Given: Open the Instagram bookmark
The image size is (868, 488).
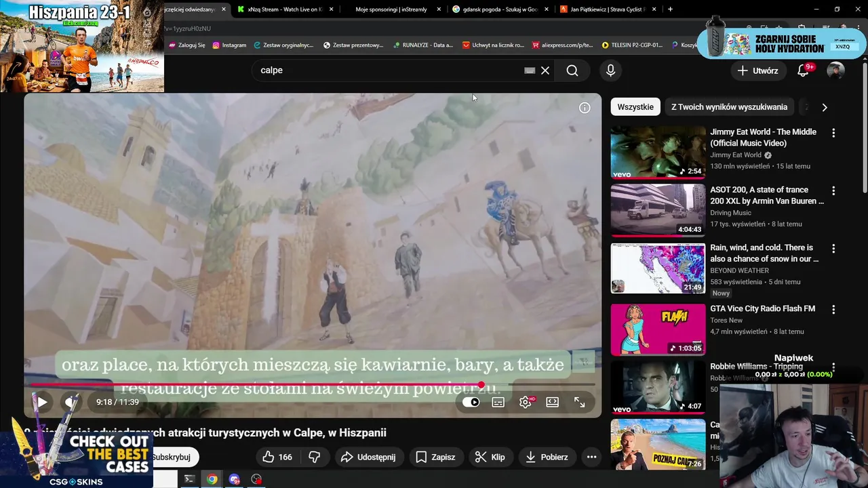Looking at the screenshot, I should point(229,45).
